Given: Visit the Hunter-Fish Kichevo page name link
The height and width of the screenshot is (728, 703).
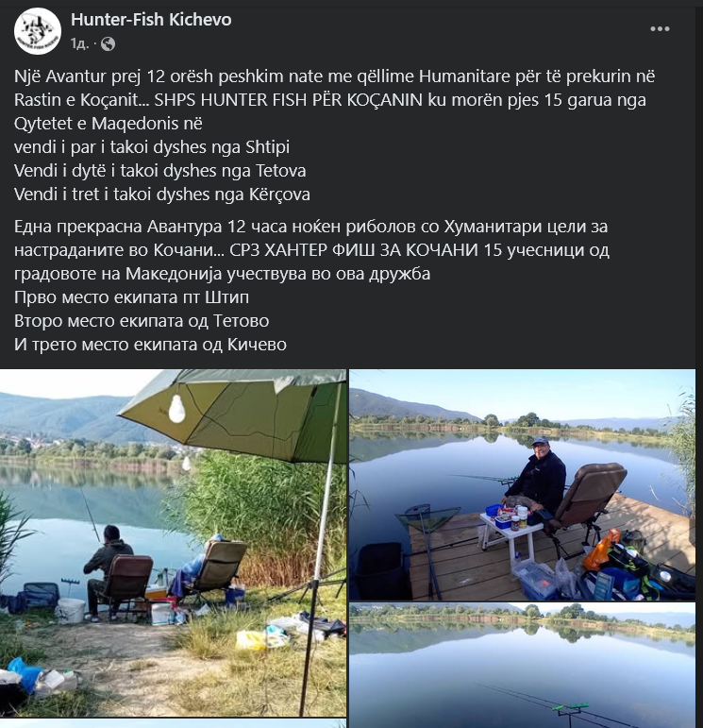Looking at the screenshot, I should [x=151, y=20].
